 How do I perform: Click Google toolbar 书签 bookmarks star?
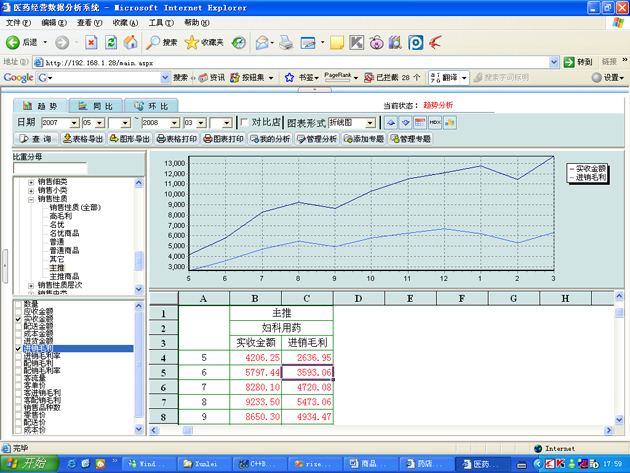[289, 78]
